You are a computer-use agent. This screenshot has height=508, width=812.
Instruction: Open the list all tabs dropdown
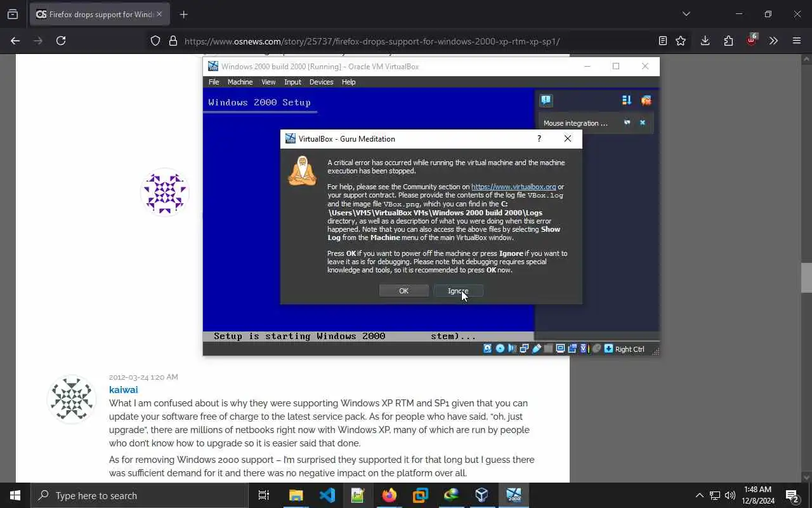point(686,14)
